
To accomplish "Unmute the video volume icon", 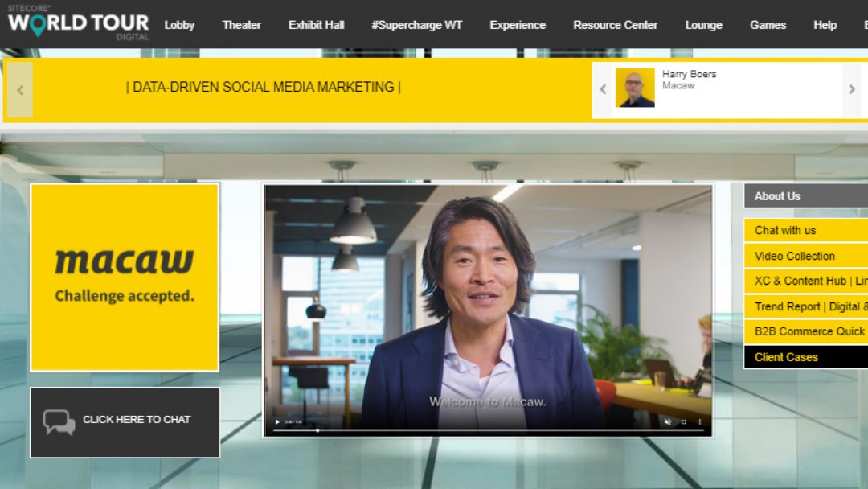I will 668,422.
